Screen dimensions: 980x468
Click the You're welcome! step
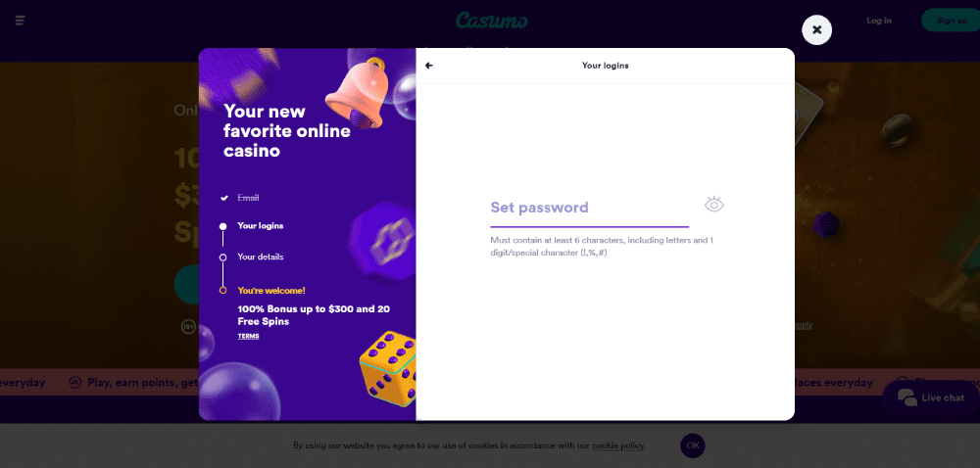click(x=271, y=291)
